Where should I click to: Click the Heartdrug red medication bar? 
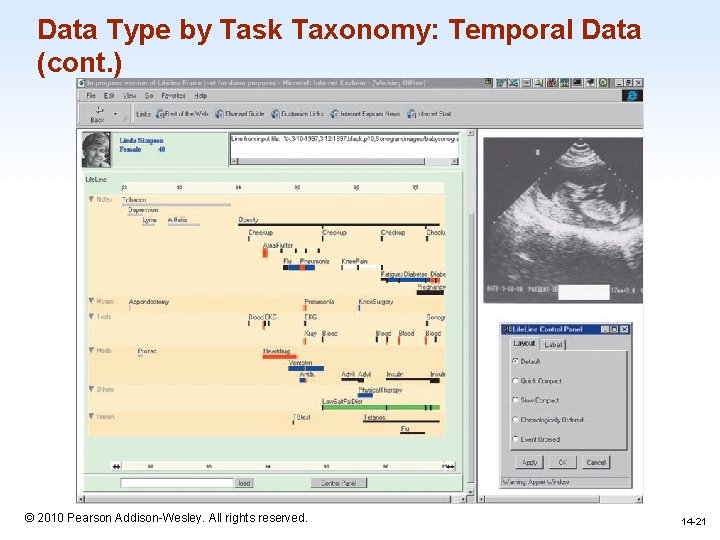click(x=280, y=356)
